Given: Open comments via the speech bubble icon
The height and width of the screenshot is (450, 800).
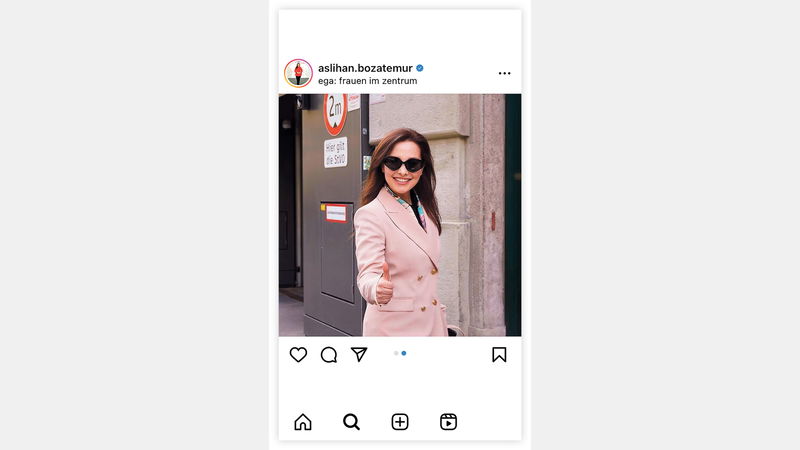Looking at the screenshot, I should click(329, 355).
